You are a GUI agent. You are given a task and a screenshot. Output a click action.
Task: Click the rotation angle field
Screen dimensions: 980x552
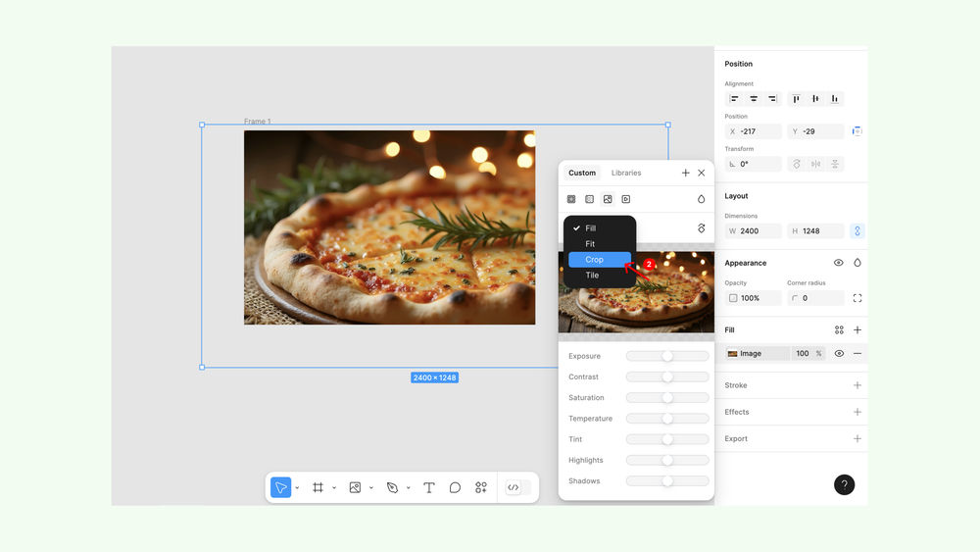point(753,164)
